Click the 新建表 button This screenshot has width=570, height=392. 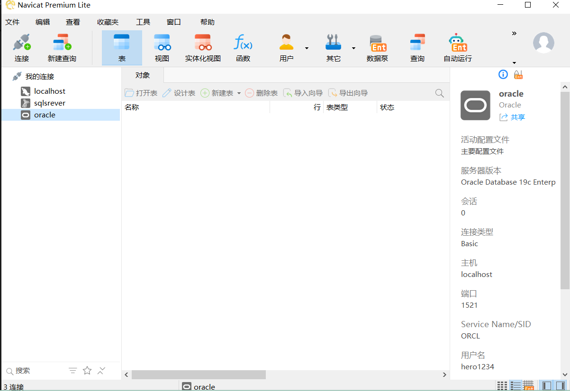217,93
